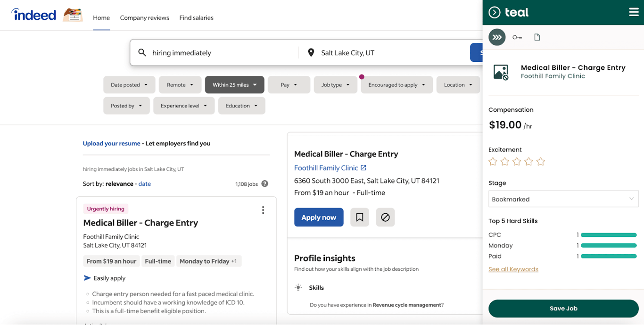644x325 pixels.
Task: Click the search magnifier icon
Action: 142,52
